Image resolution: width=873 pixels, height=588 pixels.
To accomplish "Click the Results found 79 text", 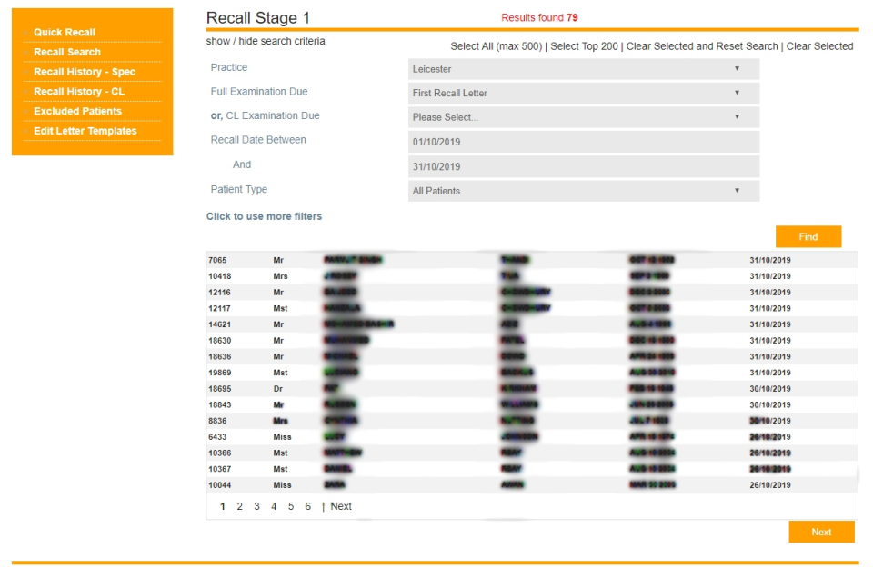I will 539,18.
